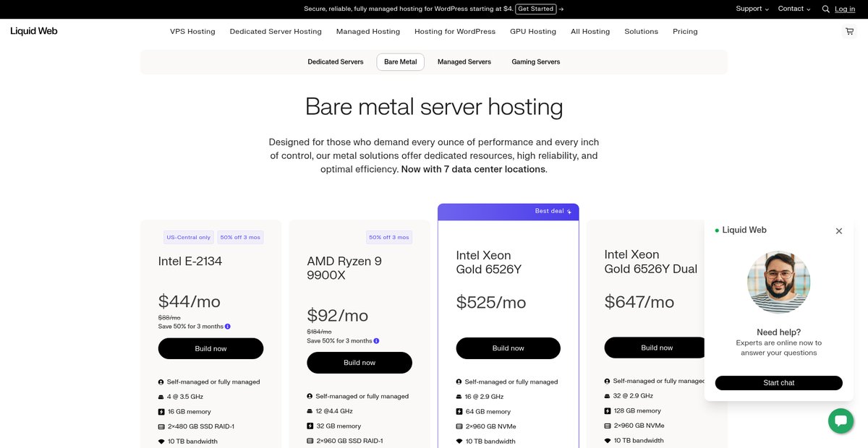This screenshot has height=448, width=868.
Task: Click the Bare metal server hosting heading
Action: coord(434,107)
